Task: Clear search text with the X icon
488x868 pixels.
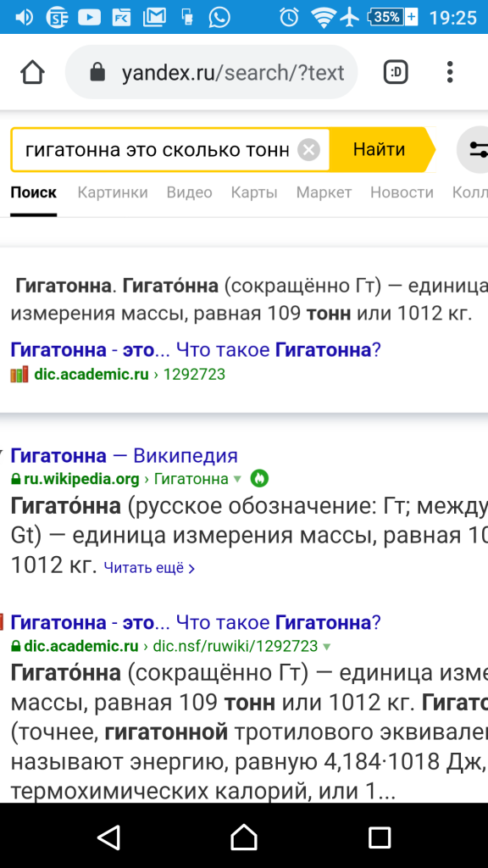Action: (308, 149)
